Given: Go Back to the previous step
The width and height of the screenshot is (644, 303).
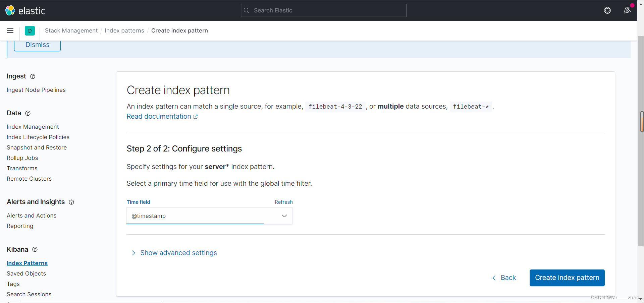Looking at the screenshot, I should [x=504, y=278].
